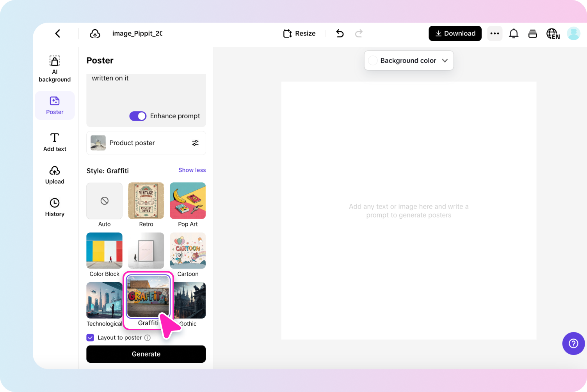Select the Poster tool in the sidebar
Screen dimensions: 587x392
click(x=55, y=105)
